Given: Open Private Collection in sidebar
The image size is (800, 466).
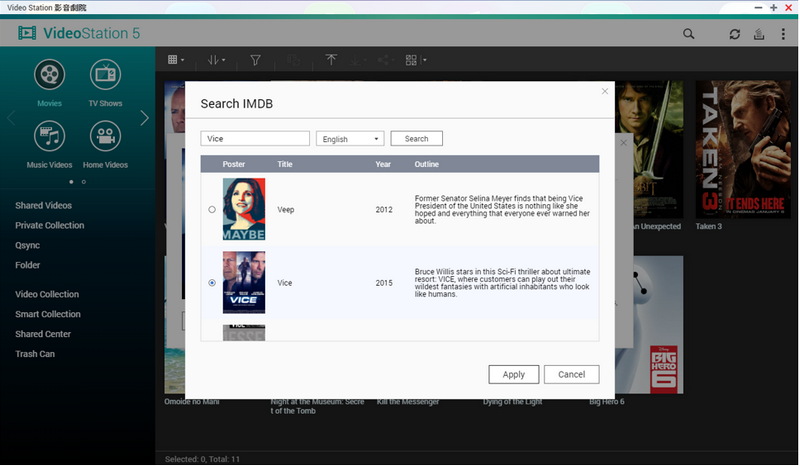Looking at the screenshot, I should point(49,225).
